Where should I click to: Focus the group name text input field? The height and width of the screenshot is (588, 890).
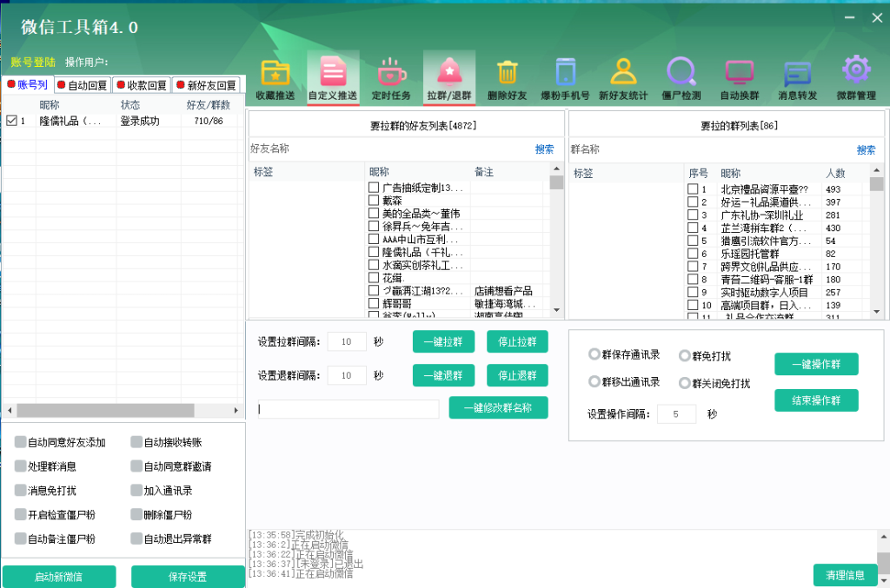pos(348,409)
